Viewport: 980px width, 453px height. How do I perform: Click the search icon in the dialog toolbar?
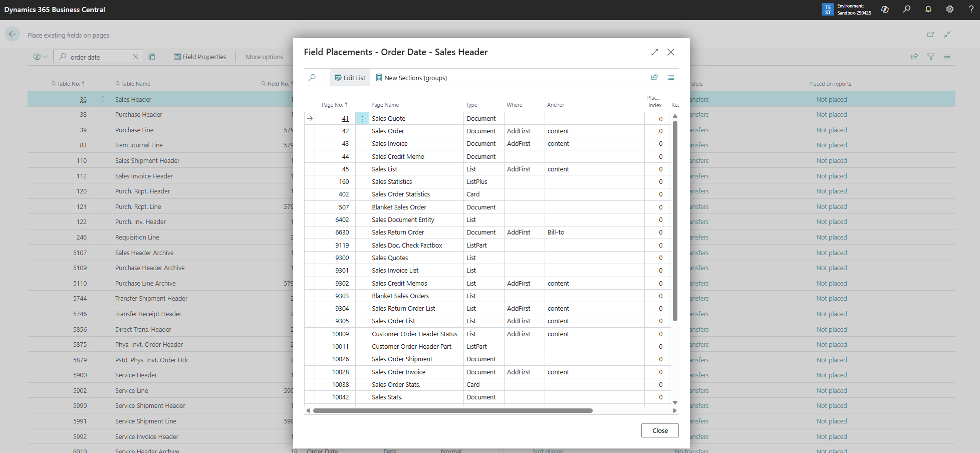[x=312, y=78]
